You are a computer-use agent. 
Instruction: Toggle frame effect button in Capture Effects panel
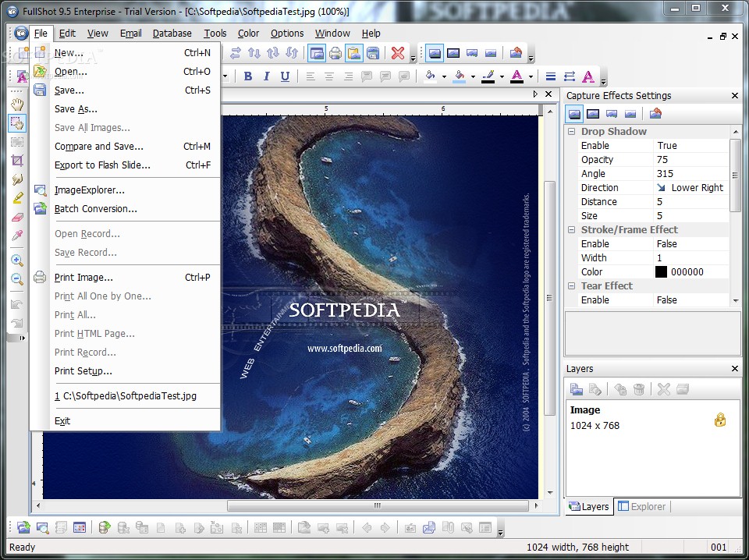[x=593, y=114]
